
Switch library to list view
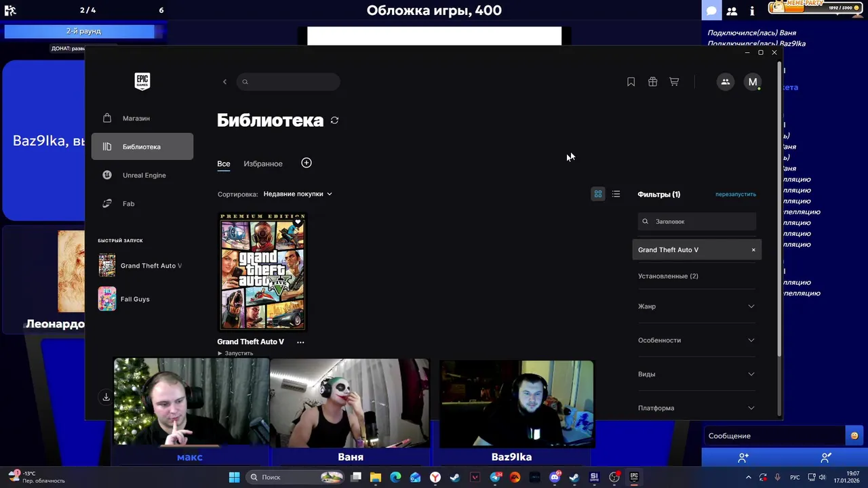(x=616, y=194)
